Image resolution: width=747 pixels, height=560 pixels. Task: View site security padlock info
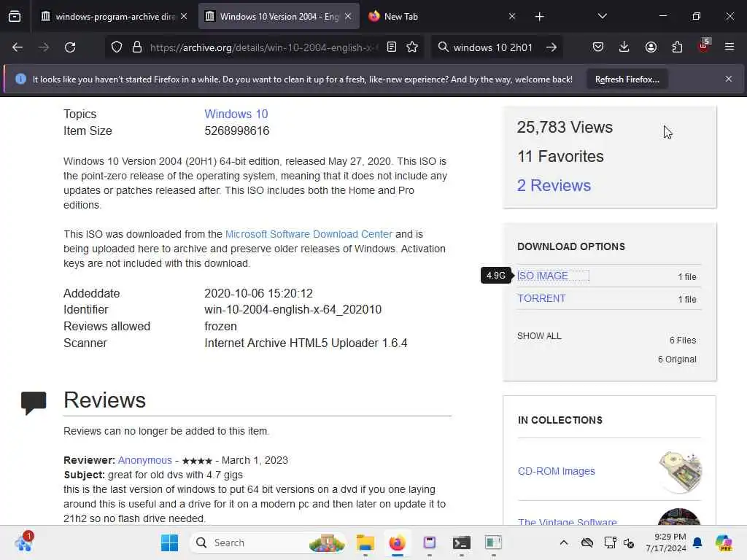[x=137, y=47]
